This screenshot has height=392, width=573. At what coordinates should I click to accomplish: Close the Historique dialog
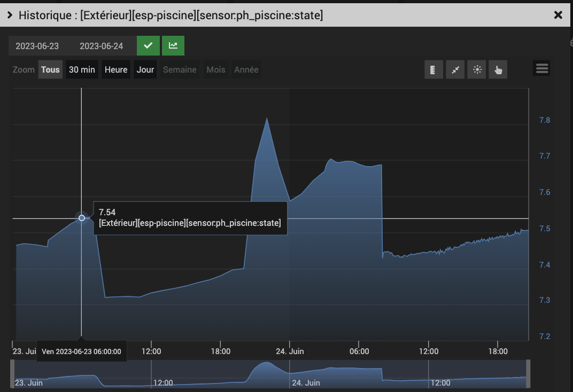point(558,15)
